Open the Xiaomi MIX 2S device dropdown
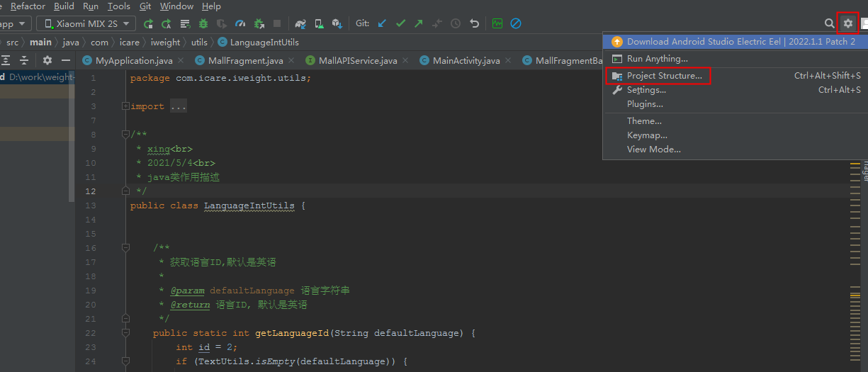868x372 pixels. 86,23
